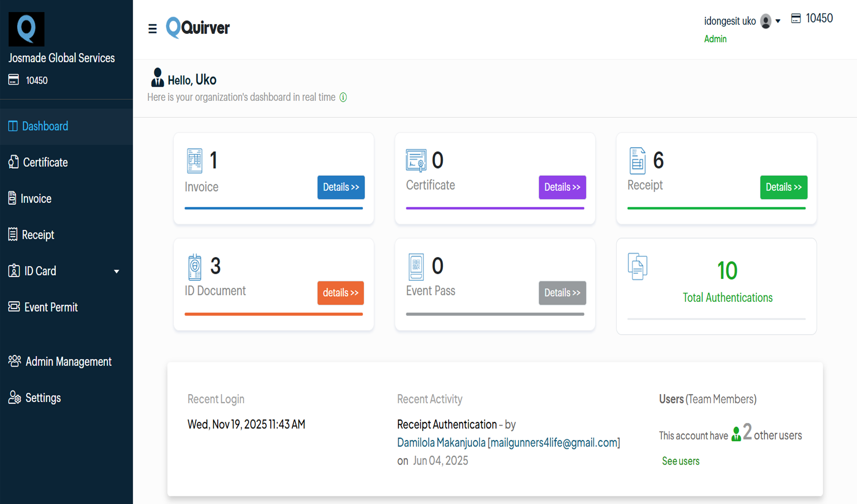
Task: Open Certificate details purple button
Action: pos(562,187)
